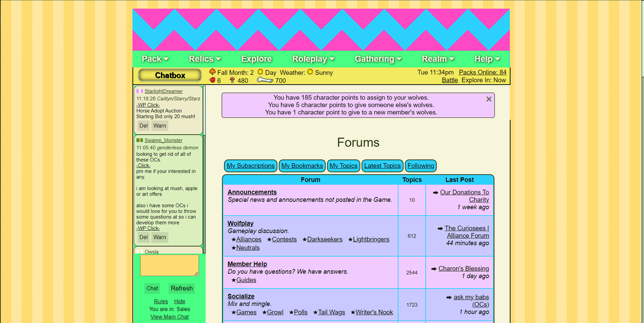Switch to My Bookmarks tab
The height and width of the screenshot is (323, 644).
pos(302,166)
